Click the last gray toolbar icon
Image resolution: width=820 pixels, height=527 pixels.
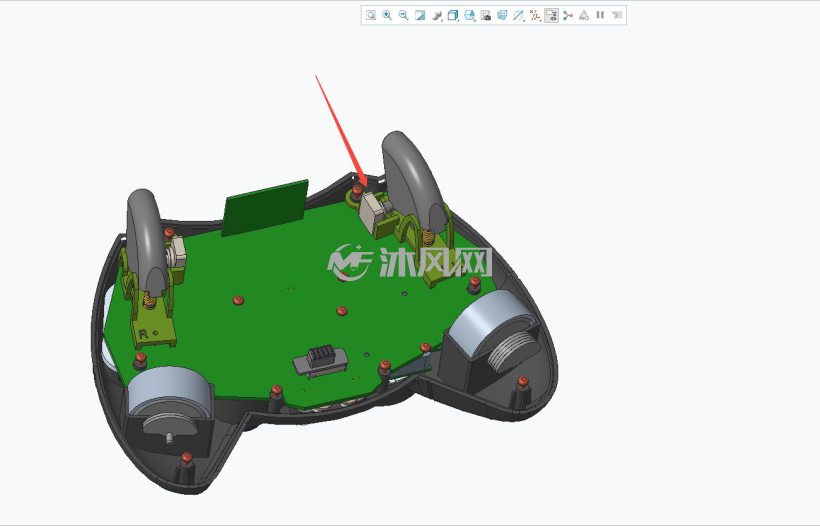617,15
